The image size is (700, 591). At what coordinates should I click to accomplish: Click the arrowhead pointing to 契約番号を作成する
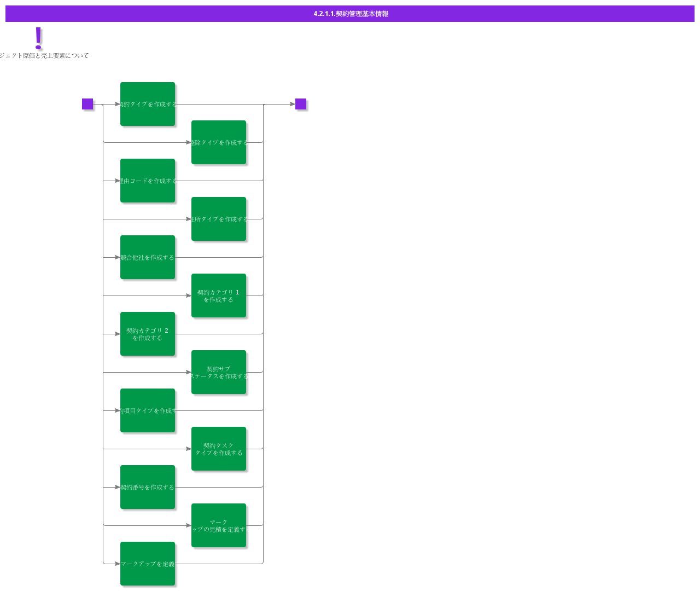coord(118,487)
